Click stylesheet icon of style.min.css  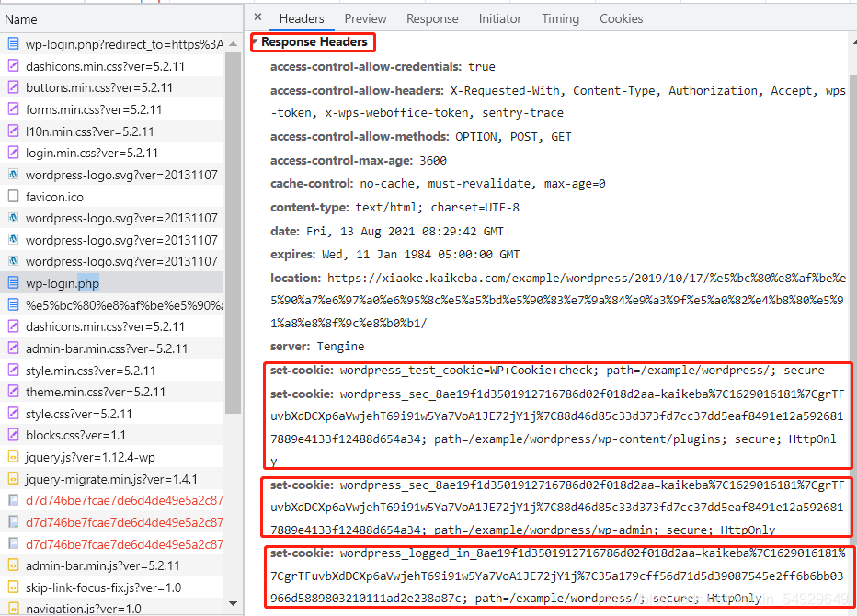[13, 370]
